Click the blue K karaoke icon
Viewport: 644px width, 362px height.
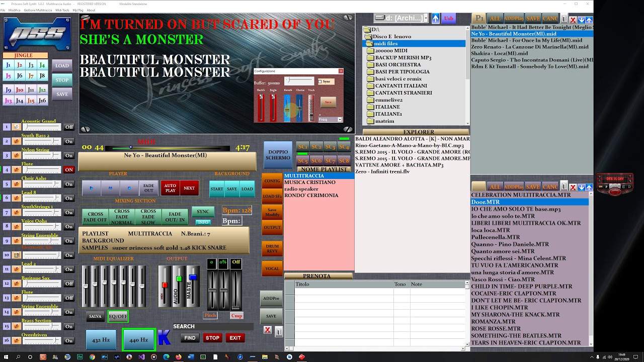coord(164,337)
